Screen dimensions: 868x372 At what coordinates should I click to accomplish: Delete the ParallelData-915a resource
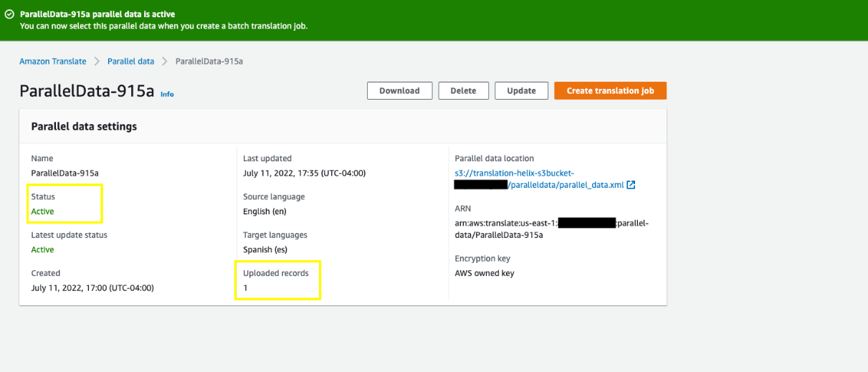pos(463,91)
